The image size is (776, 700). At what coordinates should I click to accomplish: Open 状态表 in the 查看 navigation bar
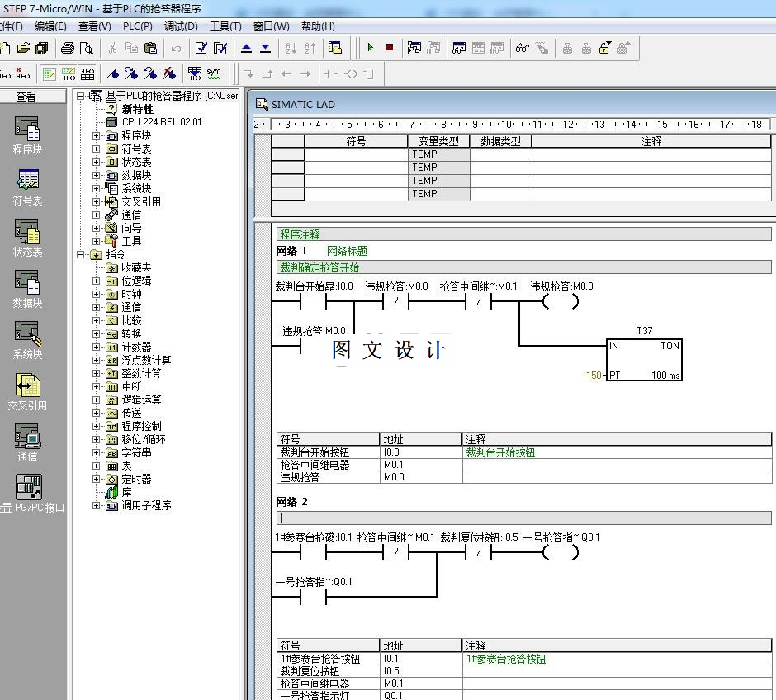[27, 238]
